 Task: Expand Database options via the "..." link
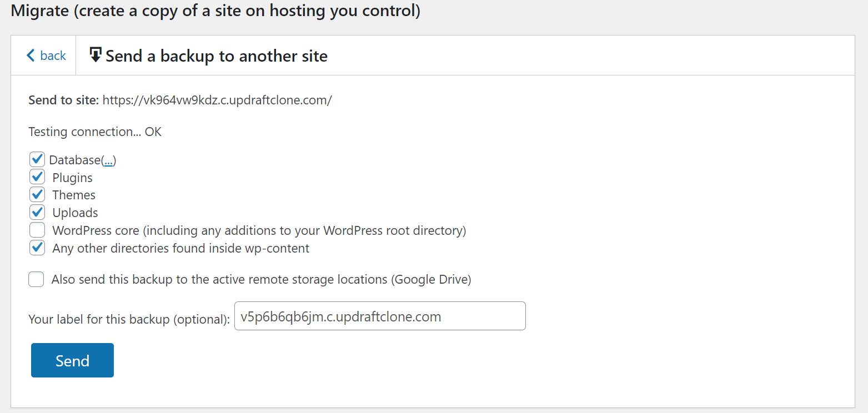point(109,160)
